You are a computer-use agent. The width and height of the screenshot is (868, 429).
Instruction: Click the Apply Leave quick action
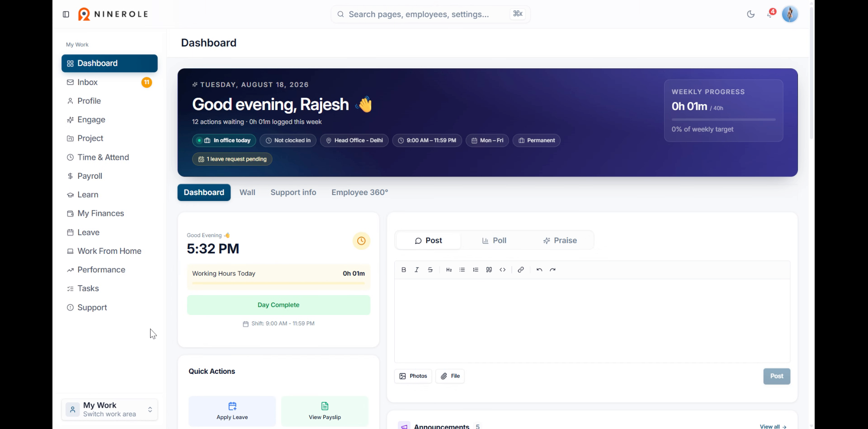click(x=232, y=411)
